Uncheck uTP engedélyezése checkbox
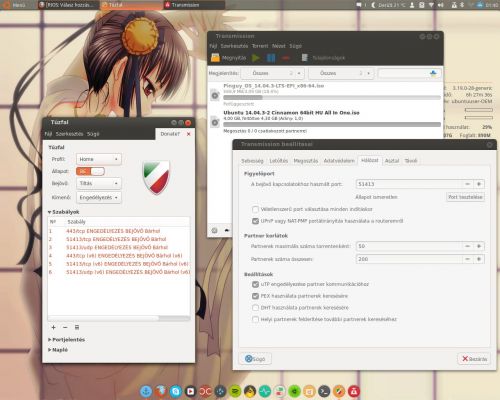This screenshot has width=500, height=400. tap(255, 284)
